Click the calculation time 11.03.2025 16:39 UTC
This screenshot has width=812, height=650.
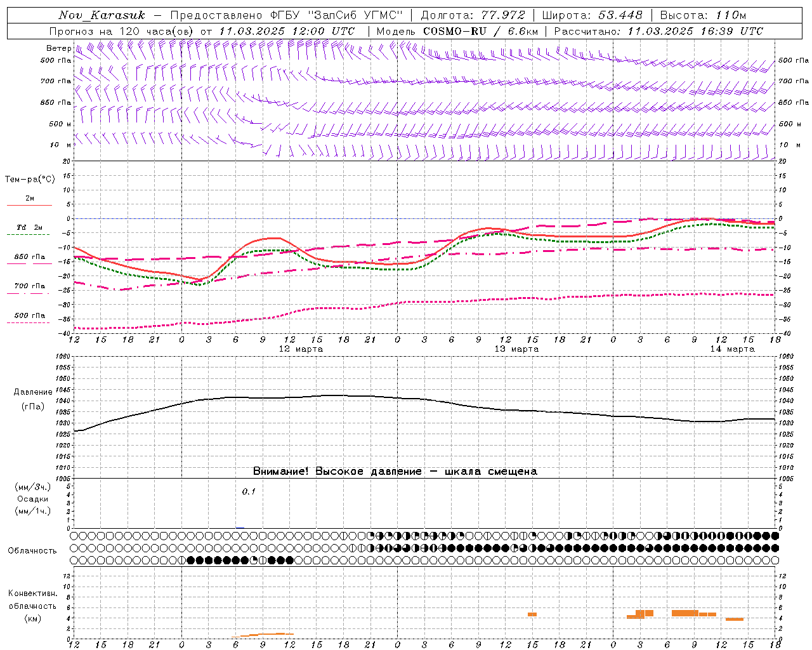click(695, 31)
